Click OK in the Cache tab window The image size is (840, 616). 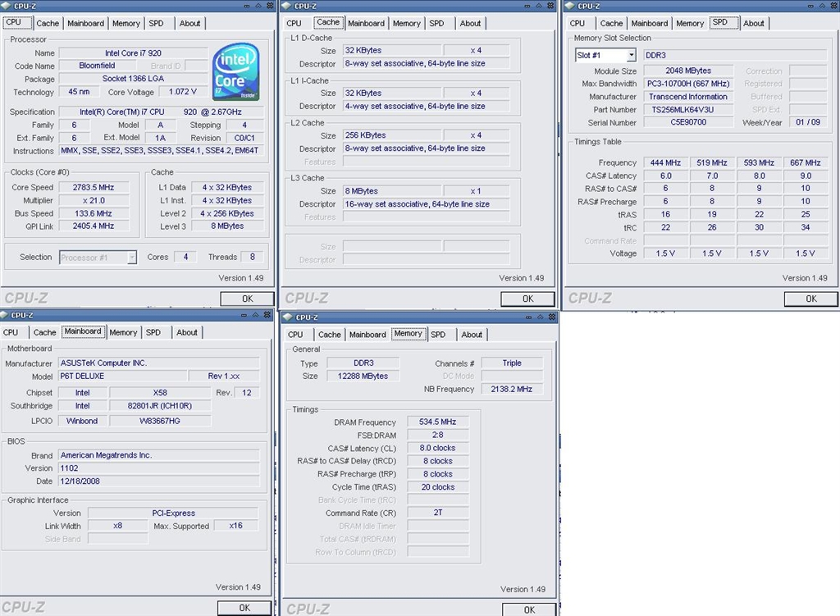527,299
